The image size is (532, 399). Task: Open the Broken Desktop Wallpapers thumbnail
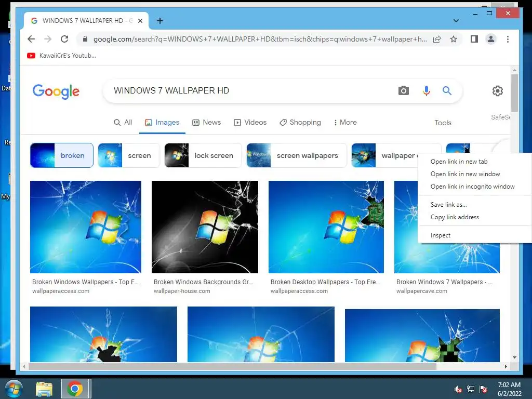tap(326, 227)
